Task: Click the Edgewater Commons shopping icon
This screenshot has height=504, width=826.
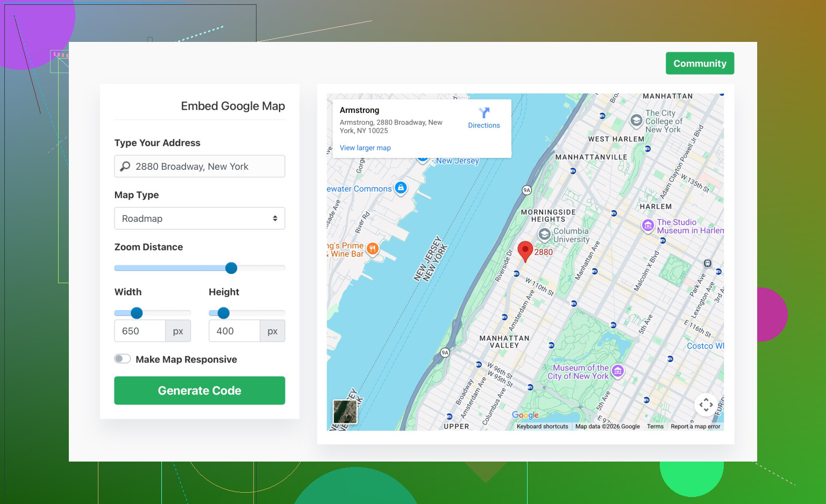Action: 401,188
